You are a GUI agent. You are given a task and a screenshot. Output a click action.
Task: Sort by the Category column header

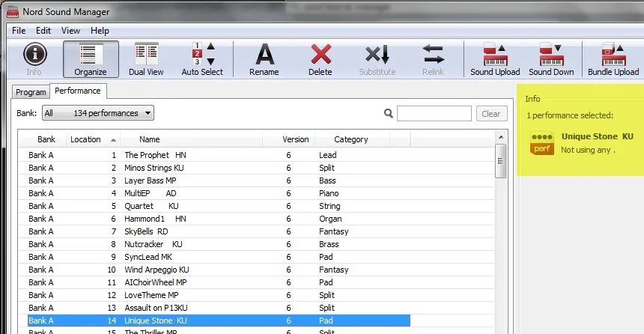pyautogui.click(x=353, y=139)
